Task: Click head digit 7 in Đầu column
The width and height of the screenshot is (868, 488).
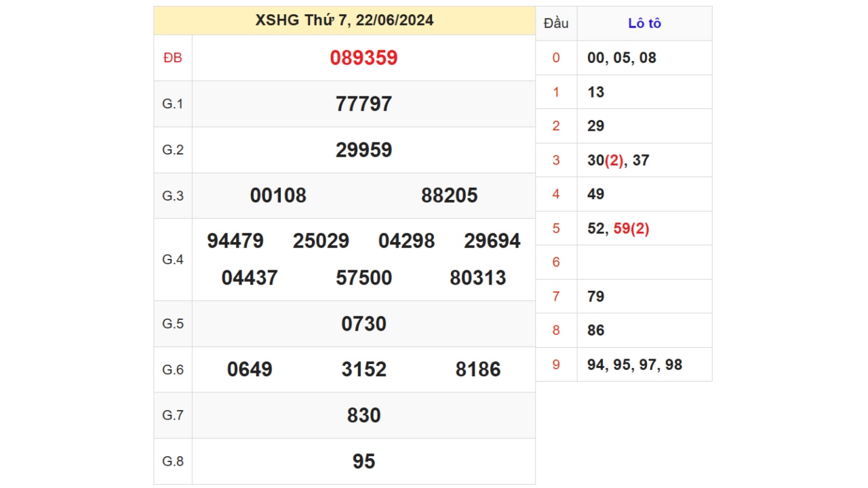Action: [556, 297]
